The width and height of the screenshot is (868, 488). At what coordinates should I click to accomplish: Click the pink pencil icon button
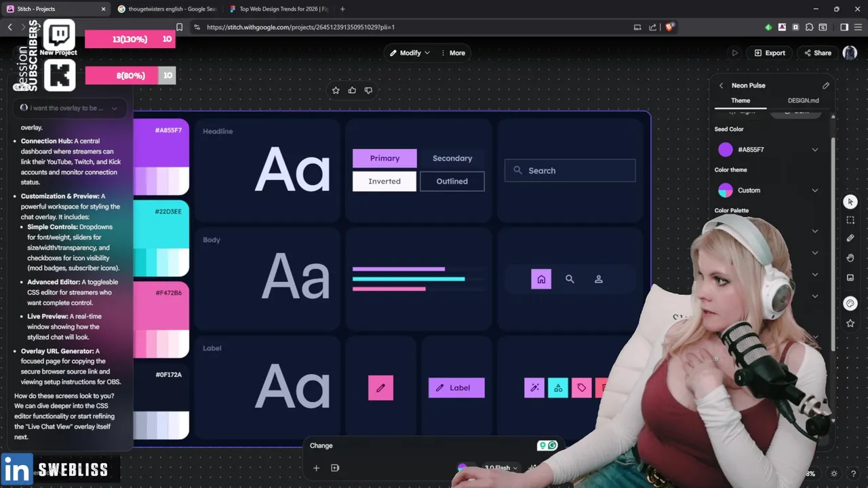click(380, 388)
